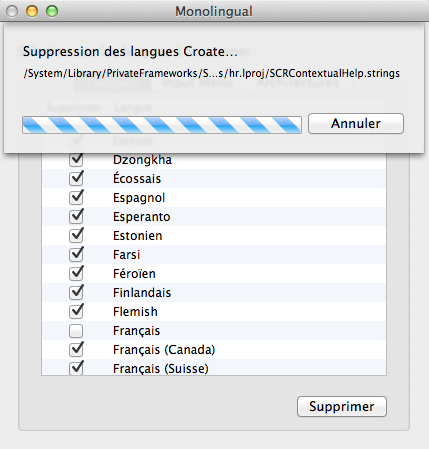429x449 pixels.
Task: Uncheck the Dzongkha checkbox
Action: pos(76,160)
